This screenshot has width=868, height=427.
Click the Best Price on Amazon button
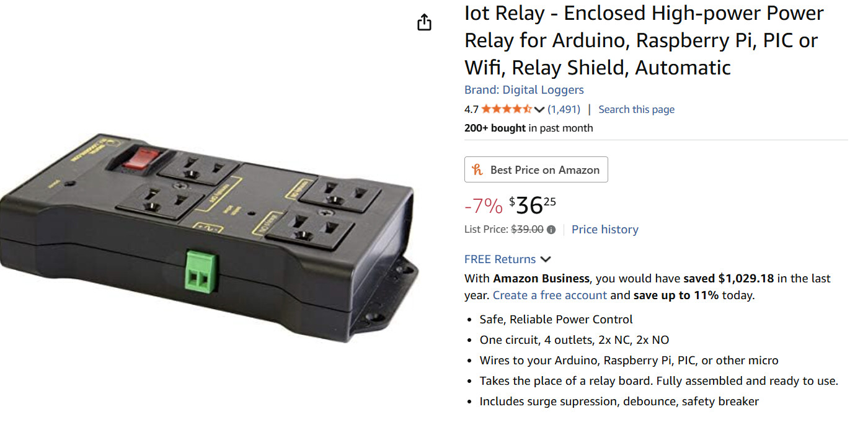[536, 169]
